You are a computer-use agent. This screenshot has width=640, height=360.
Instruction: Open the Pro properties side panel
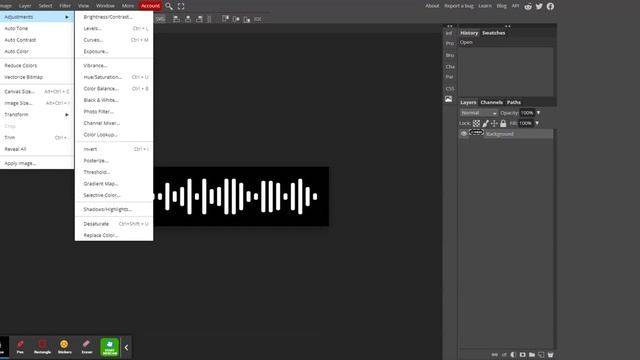[449, 43]
